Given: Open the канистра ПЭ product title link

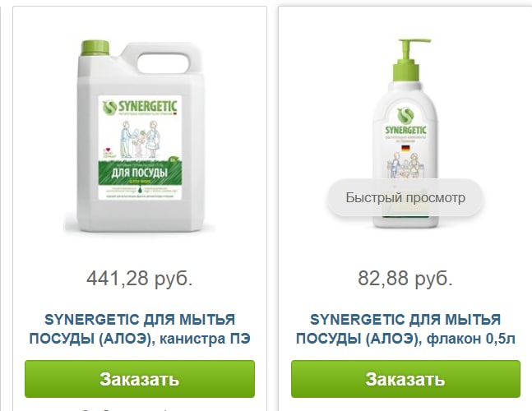Looking at the screenshot, I should point(140,329).
